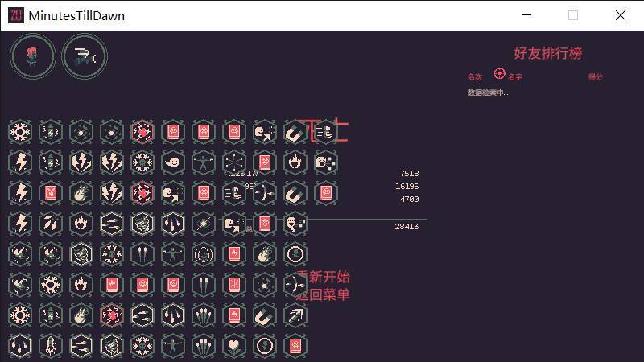The height and width of the screenshot is (362, 644).
Task: Click the target icon beside 名字 header
Action: point(499,73)
